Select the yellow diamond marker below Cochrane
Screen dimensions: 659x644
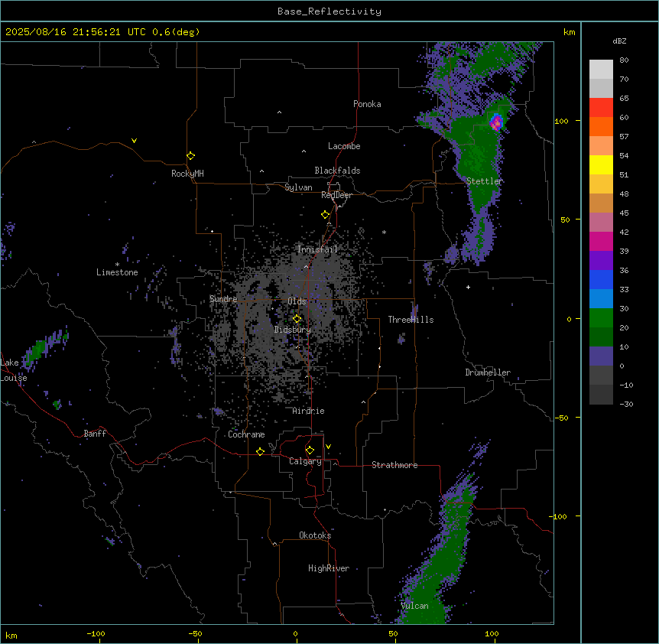click(x=260, y=451)
